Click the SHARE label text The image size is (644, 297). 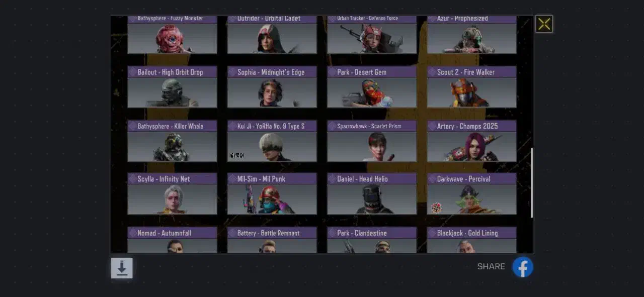491,266
